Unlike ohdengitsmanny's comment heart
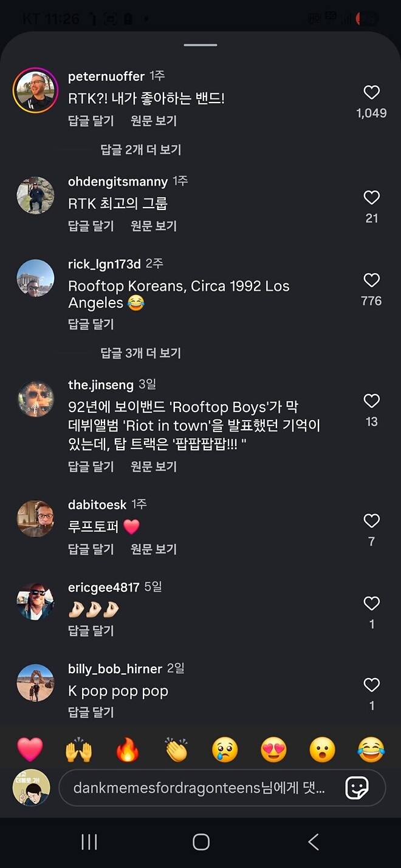401x868 pixels. coord(372,197)
